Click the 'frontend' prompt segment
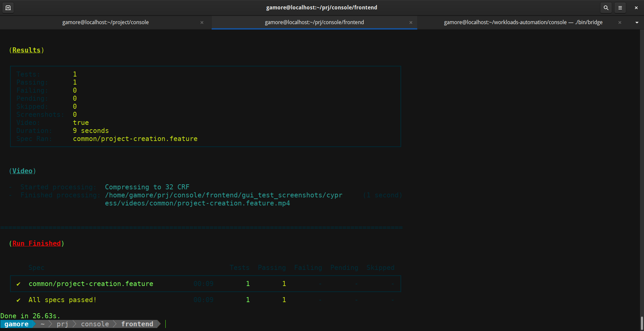Screen dimensions: 644x331 coord(137,324)
